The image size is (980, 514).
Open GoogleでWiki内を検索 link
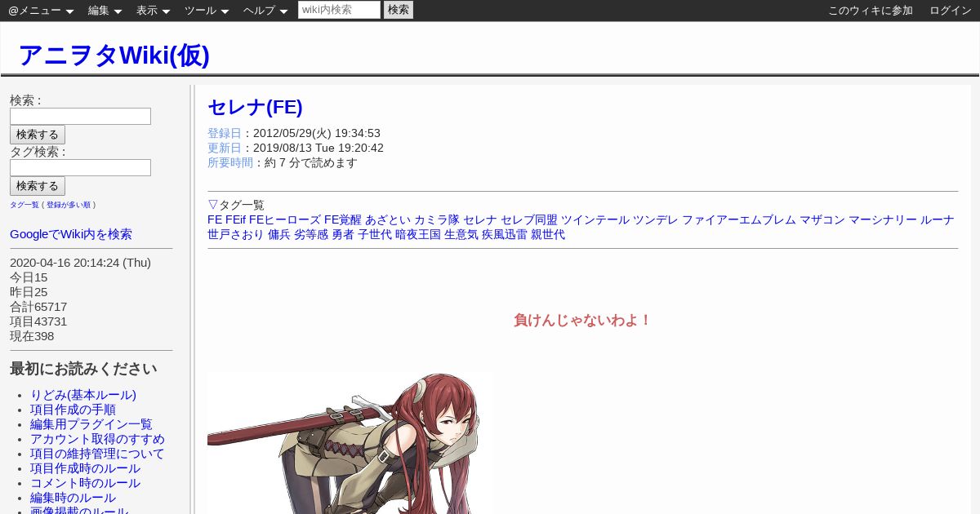pyautogui.click(x=71, y=234)
